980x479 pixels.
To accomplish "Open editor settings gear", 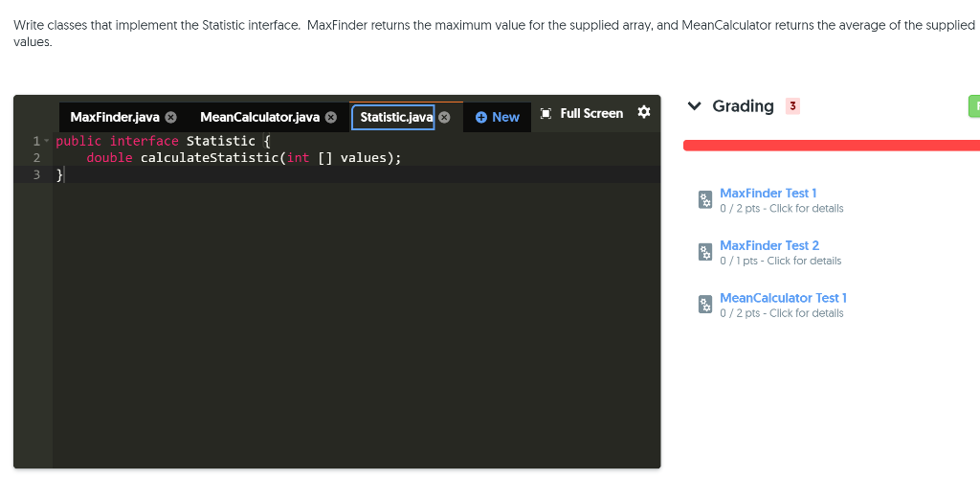I will [x=644, y=112].
